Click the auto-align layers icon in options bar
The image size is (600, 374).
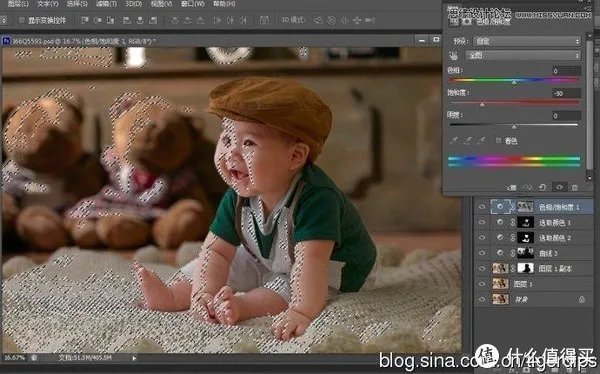click(x=264, y=20)
